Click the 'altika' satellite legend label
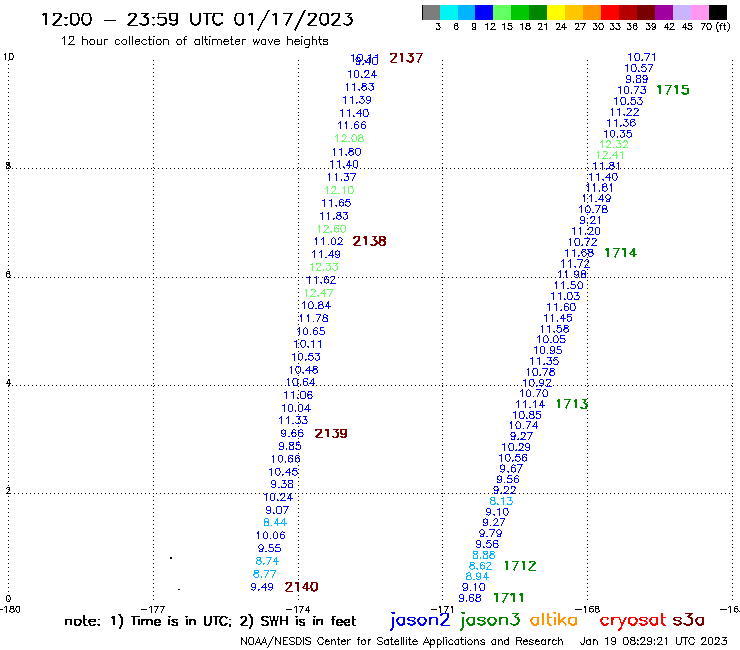Image resolution: width=740 pixels, height=650 pixels. [554, 619]
